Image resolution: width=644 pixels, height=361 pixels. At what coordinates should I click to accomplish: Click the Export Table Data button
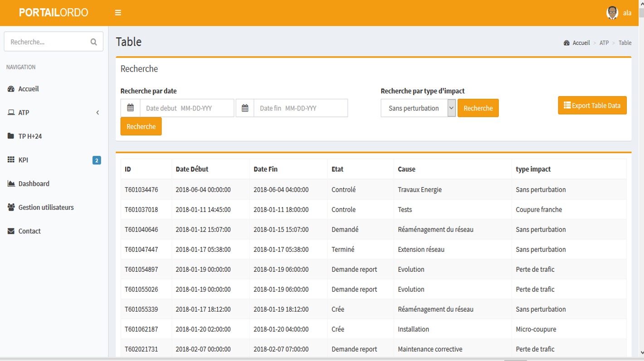[x=592, y=105]
